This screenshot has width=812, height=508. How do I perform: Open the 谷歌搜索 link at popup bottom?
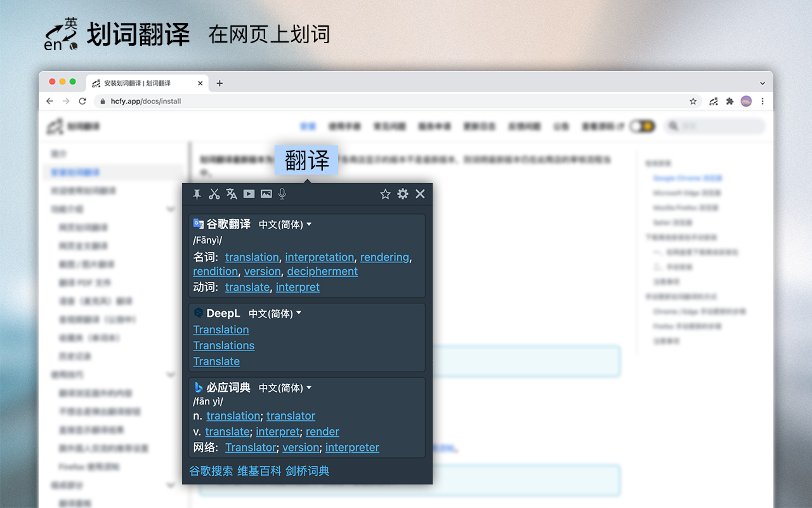(210, 471)
